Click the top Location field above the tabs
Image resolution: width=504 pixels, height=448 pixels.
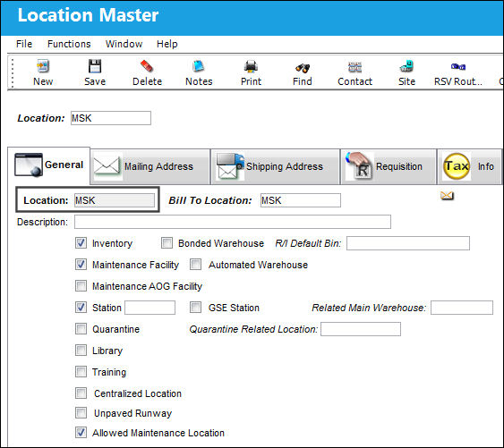(111, 118)
